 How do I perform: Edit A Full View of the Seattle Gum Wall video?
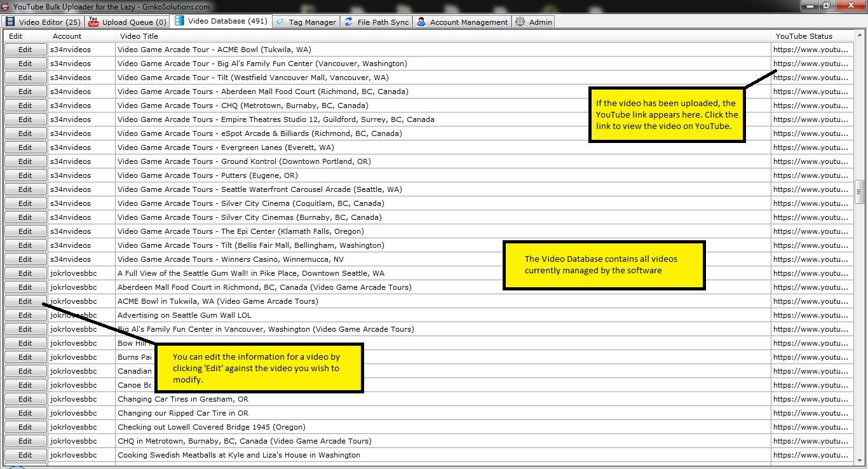point(25,273)
